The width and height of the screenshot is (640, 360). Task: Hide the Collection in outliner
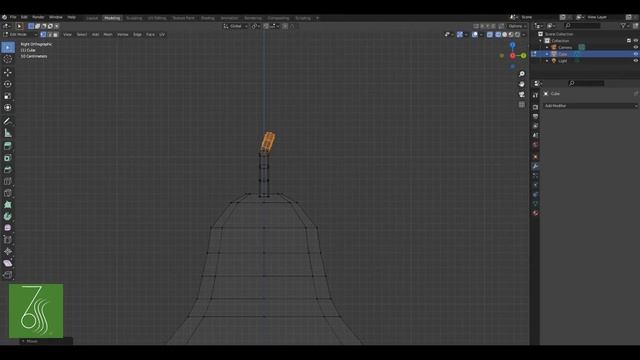(636, 41)
